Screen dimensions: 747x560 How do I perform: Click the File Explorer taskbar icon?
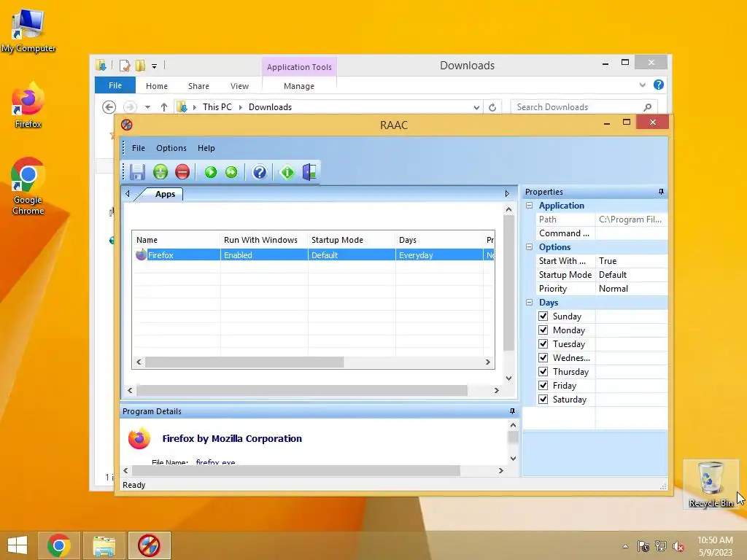pyautogui.click(x=104, y=545)
